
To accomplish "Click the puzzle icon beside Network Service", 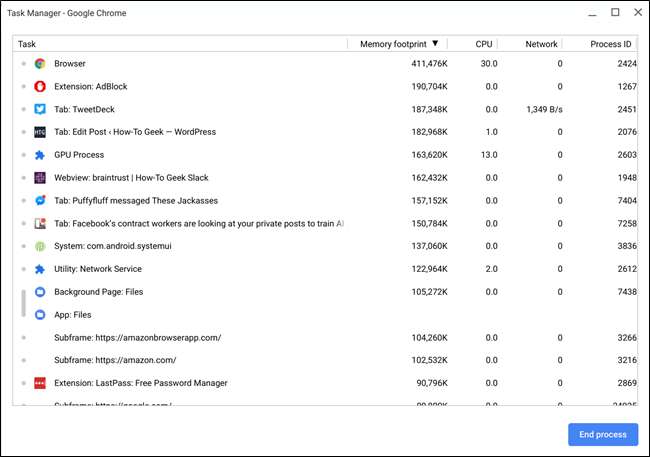I will click(x=40, y=269).
